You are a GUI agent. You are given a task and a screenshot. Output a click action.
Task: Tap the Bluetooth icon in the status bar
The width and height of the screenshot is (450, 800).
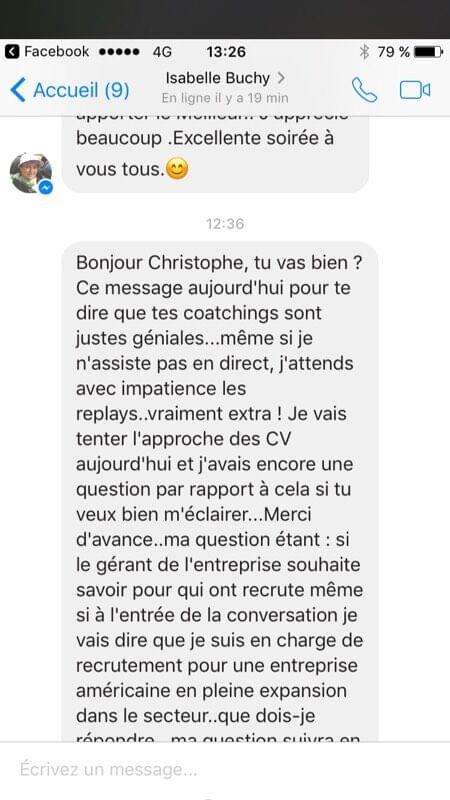pos(364,52)
